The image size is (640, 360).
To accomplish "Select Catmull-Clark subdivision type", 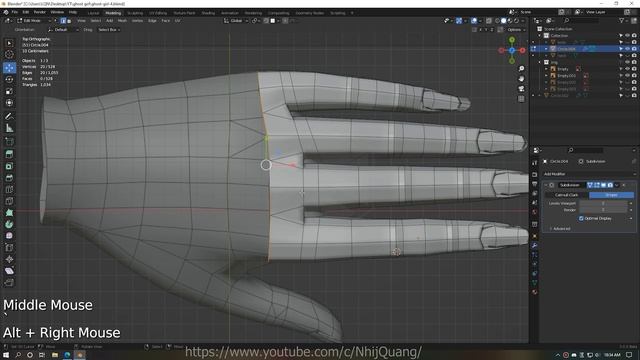I will 566,195.
